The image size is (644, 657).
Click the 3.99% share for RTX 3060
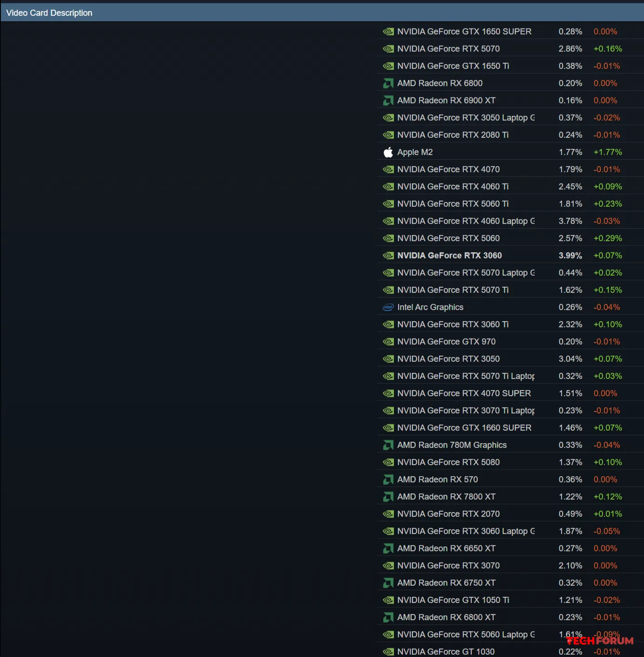tap(570, 256)
